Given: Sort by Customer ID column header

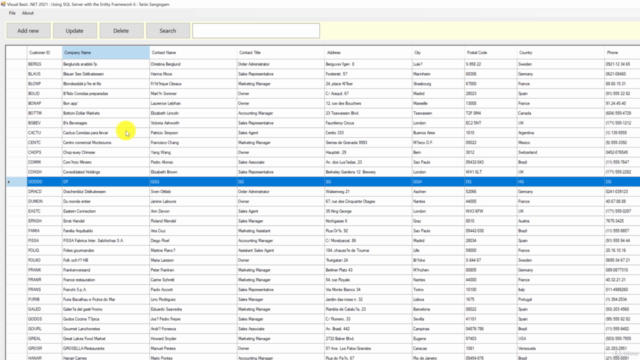Looking at the screenshot, I should (44, 53).
